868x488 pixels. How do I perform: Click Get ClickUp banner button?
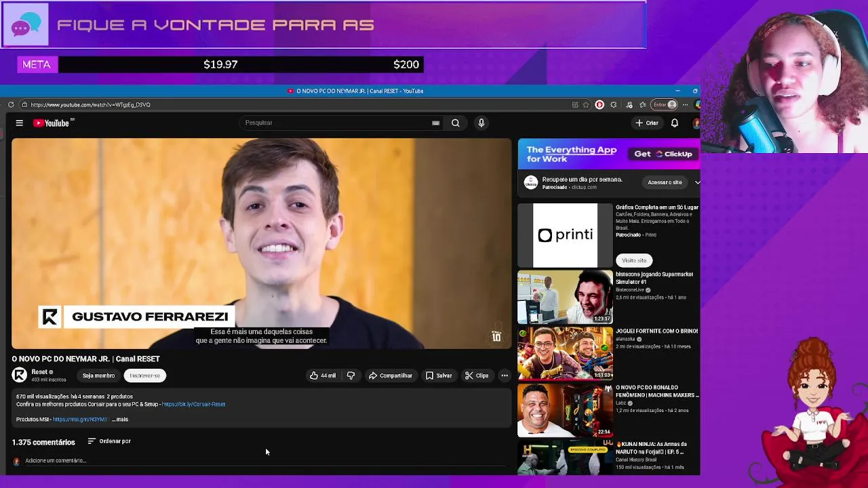[x=663, y=154]
